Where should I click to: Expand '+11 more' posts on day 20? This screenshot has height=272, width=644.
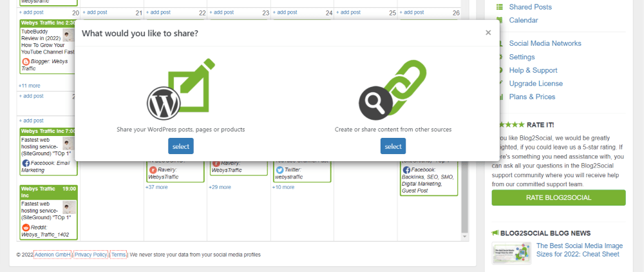tap(30, 86)
